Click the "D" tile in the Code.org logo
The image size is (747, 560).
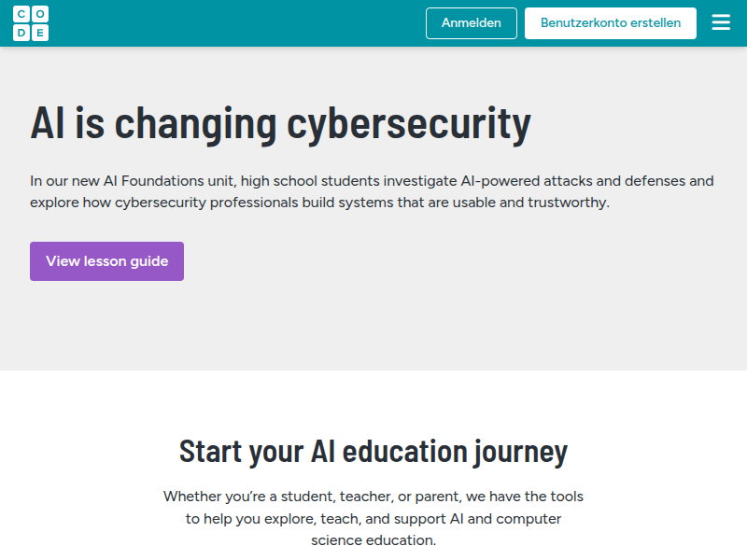point(21,33)
